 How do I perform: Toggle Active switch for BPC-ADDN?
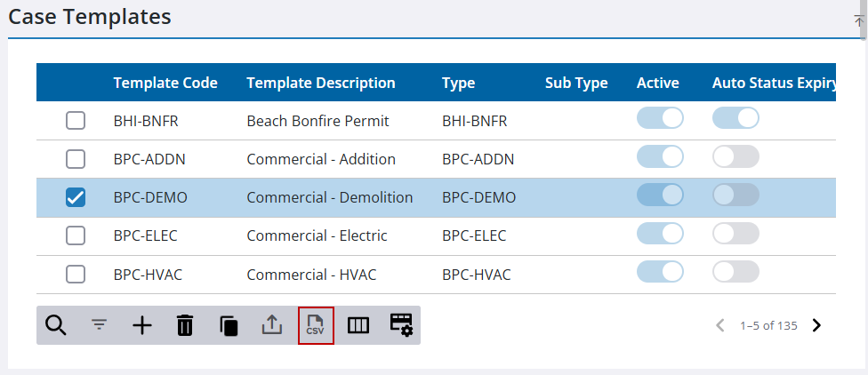pos(660,157)
